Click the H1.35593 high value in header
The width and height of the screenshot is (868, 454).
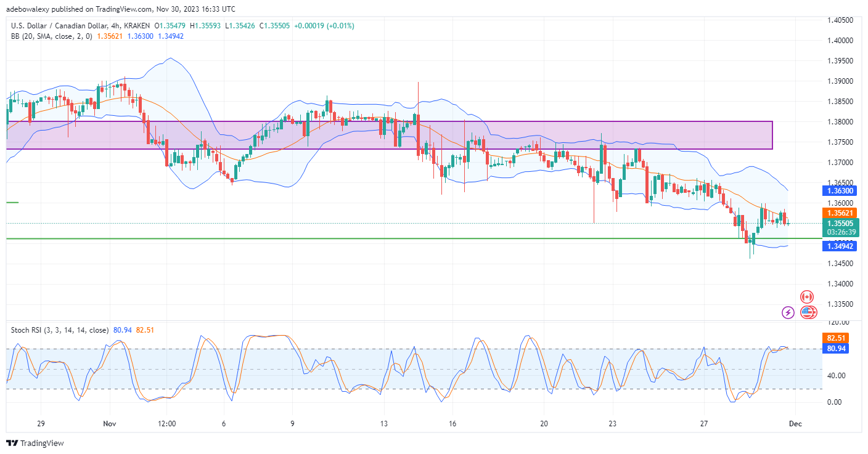tap(207, 26)
